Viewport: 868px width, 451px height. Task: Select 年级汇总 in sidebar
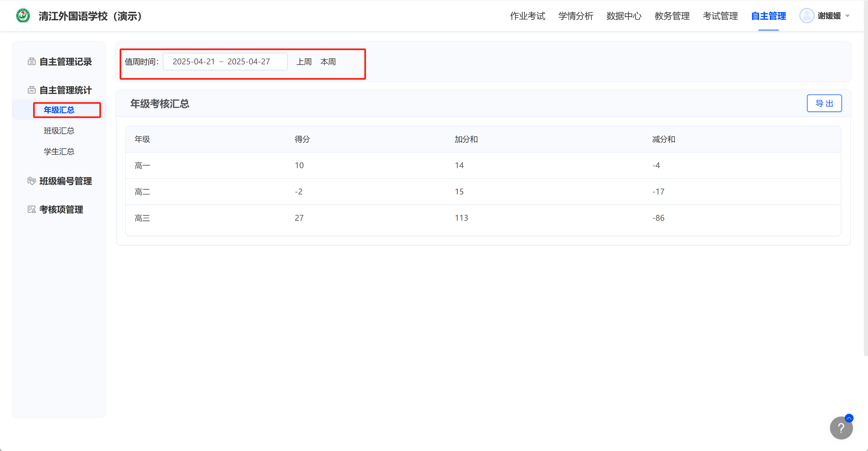(x=59, y=110)
